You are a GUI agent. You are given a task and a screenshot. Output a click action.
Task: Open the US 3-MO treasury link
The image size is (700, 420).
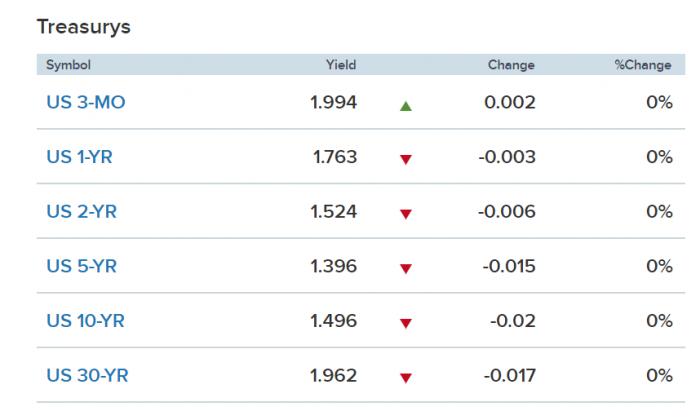86,102
